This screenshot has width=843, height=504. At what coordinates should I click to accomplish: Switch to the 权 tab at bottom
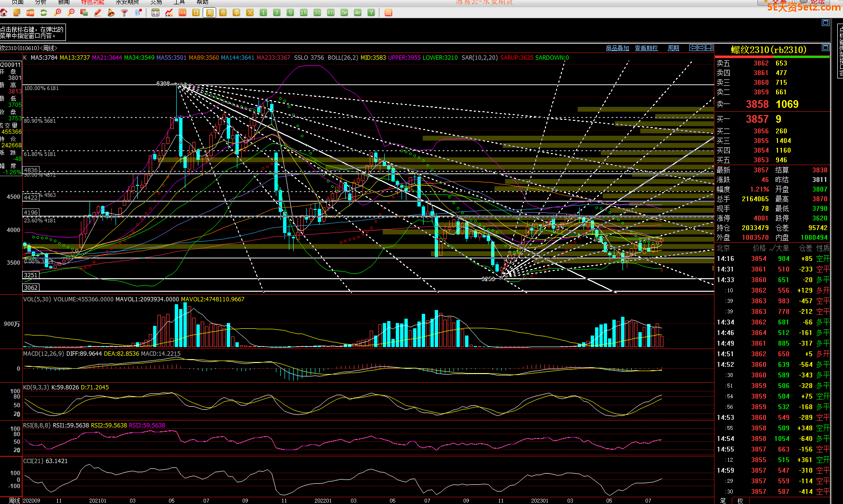(740, 501)
